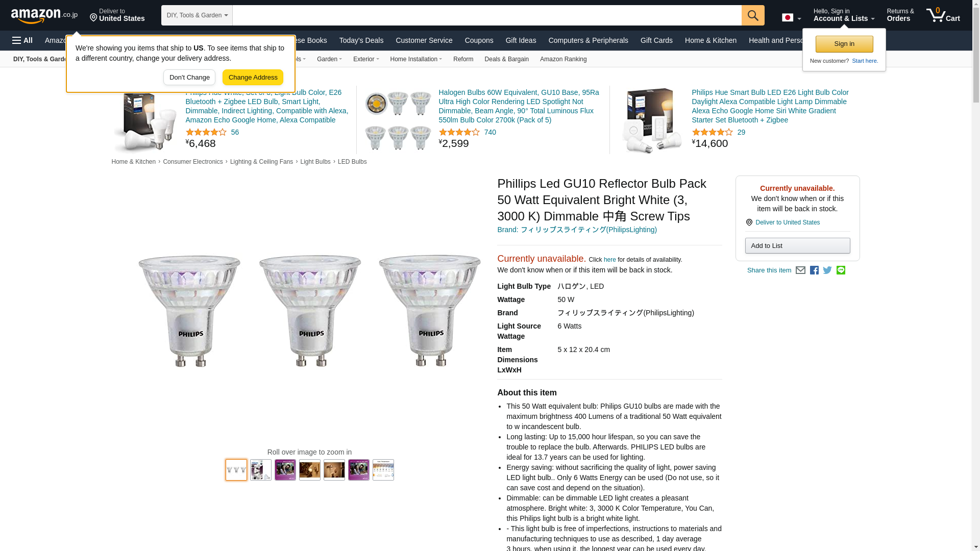Share this item on Twitter
The height and width of the screenshot is (551, 980).
pos(827,270)
